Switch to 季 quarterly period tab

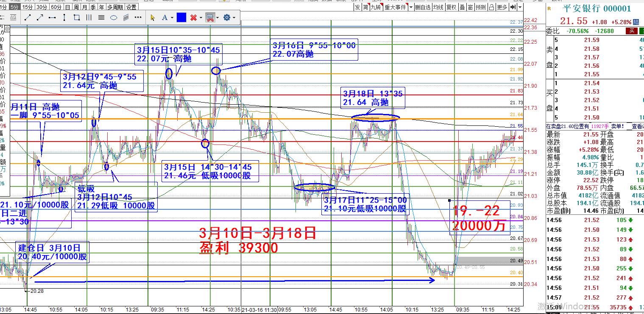pos(93,7)
